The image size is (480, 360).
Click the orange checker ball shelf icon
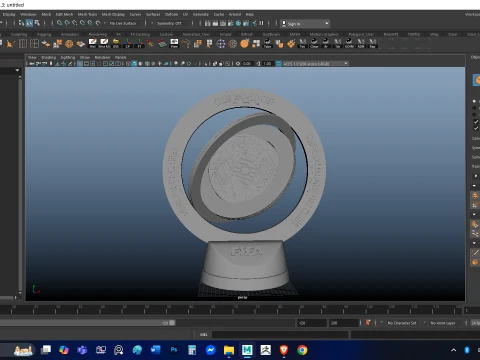69,44
